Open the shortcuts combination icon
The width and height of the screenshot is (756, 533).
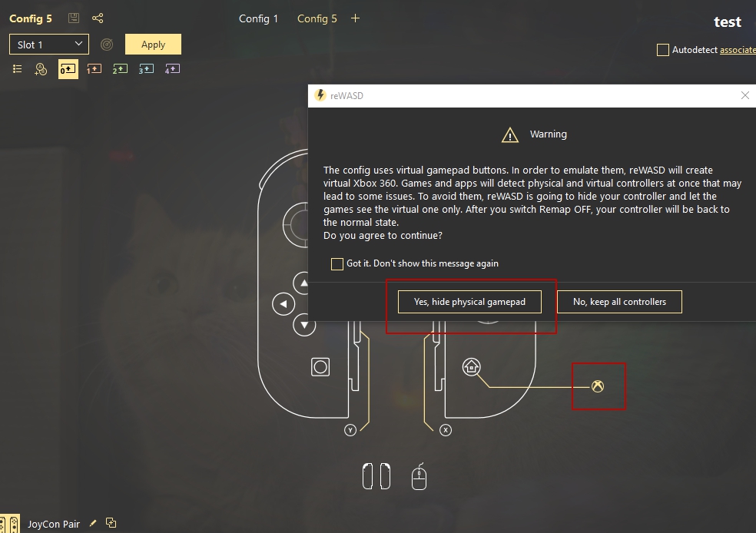41,69
